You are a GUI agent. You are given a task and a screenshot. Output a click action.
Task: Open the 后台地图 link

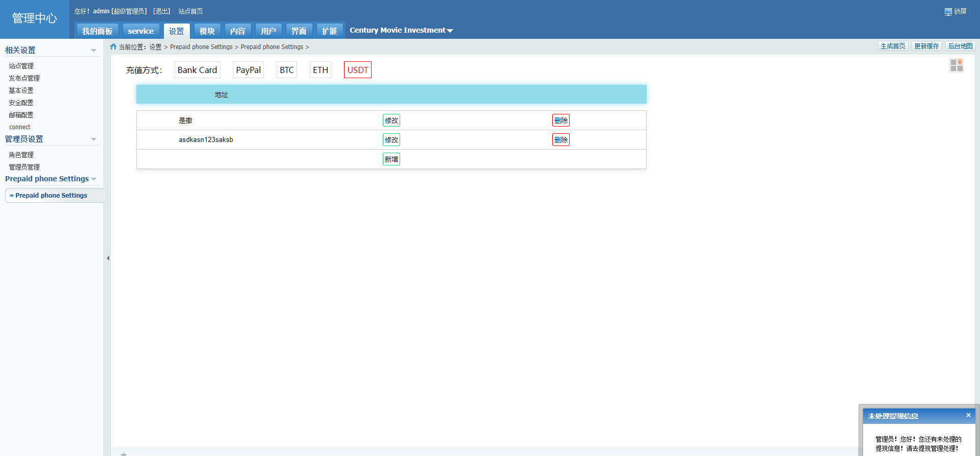(960, 46)
